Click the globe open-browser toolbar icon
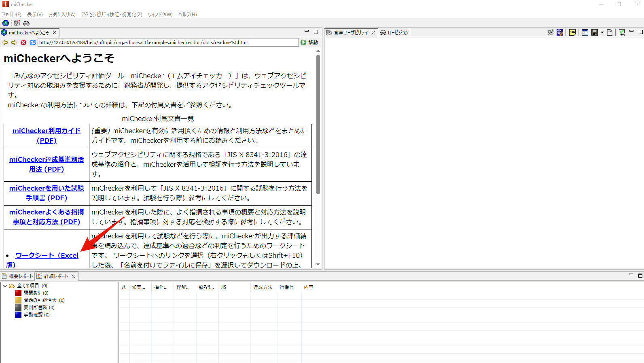This screenshot has height=363, width=644. click(6, 23)
